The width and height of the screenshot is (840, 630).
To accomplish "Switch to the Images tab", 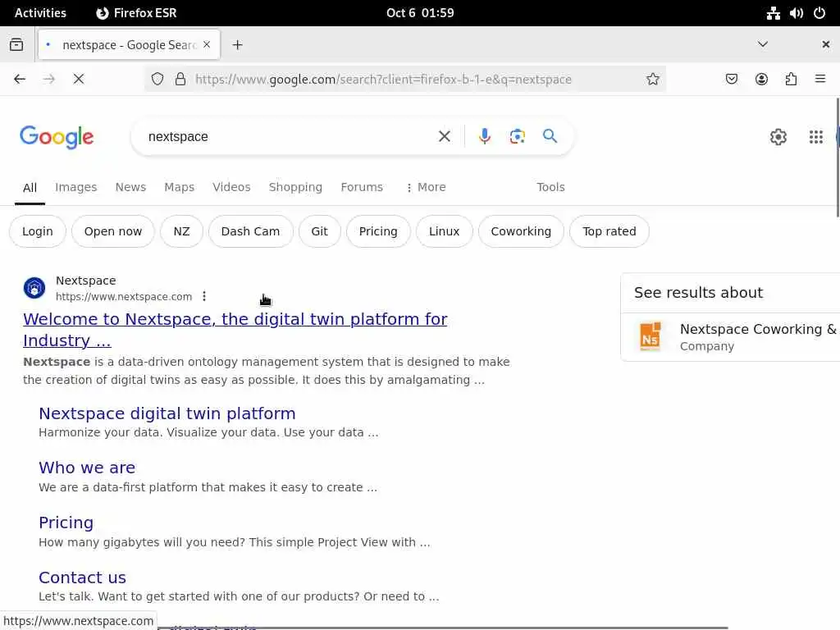I will pos(76,187).
